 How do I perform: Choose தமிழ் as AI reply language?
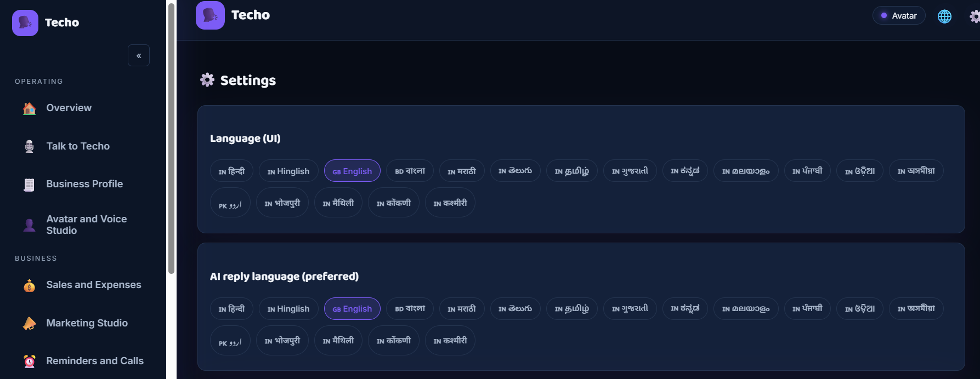click(572, 309)
